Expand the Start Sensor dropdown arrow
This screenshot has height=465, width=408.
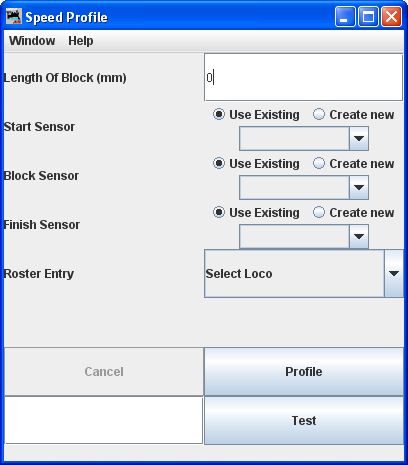(359, 138)
